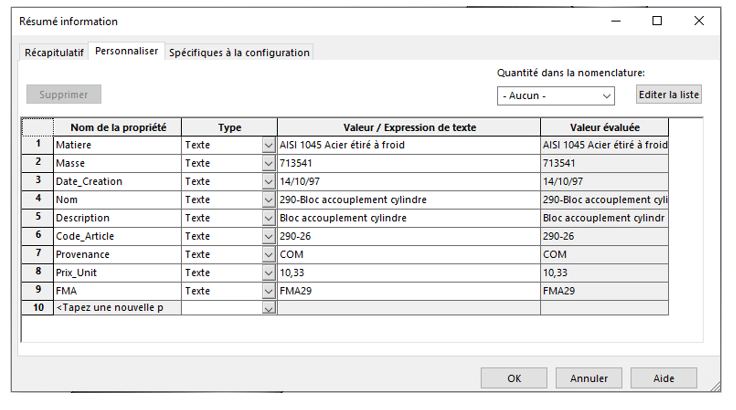This screenshot has height=410, width=736.
Task: Click the 'Tapez une nouvelle p' cell
Action: [117, 308]
